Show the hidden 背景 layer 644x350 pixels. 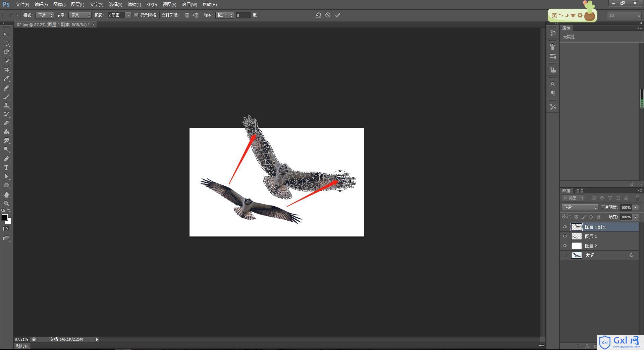[x=565, y=255]
